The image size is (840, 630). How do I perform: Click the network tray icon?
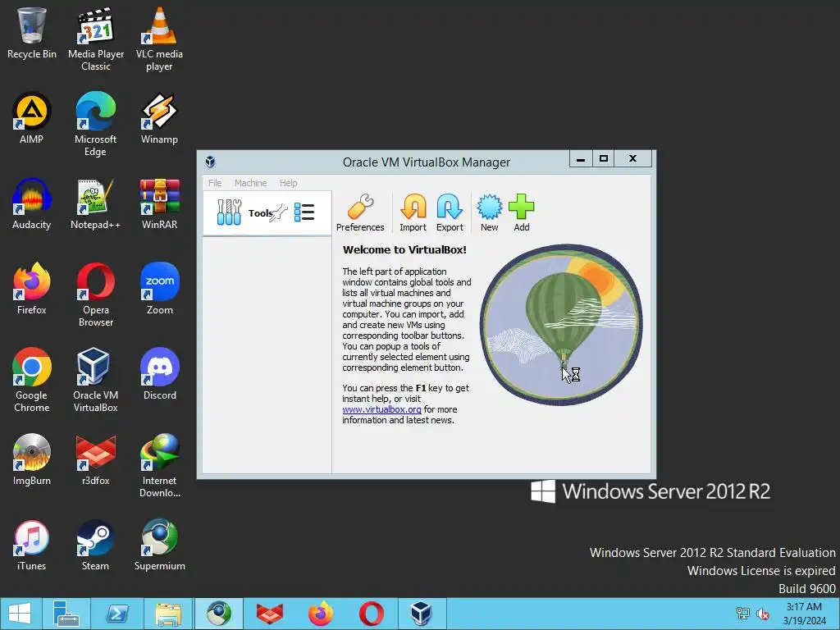pos(742,614)
